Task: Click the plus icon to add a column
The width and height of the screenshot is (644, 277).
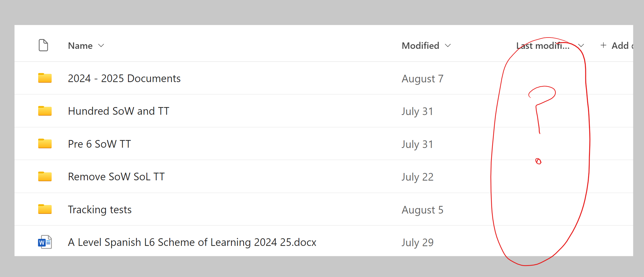Action: coord(603,45)
